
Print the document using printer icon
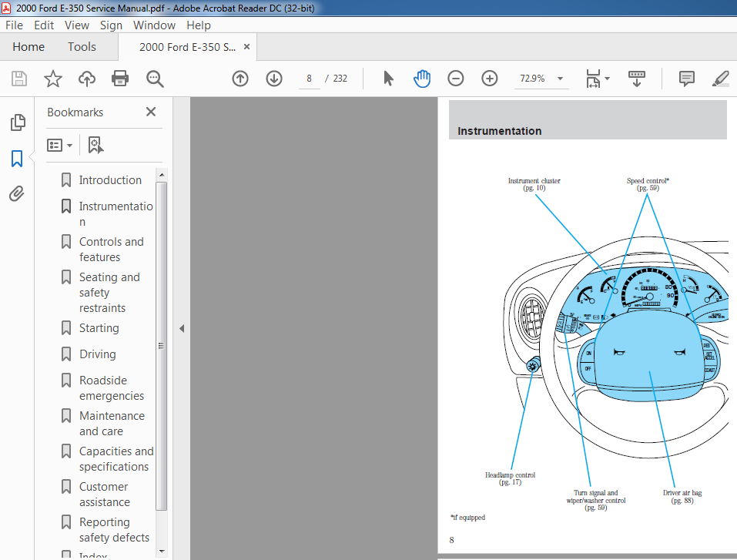pyautogui.click(x=120, y=79)
